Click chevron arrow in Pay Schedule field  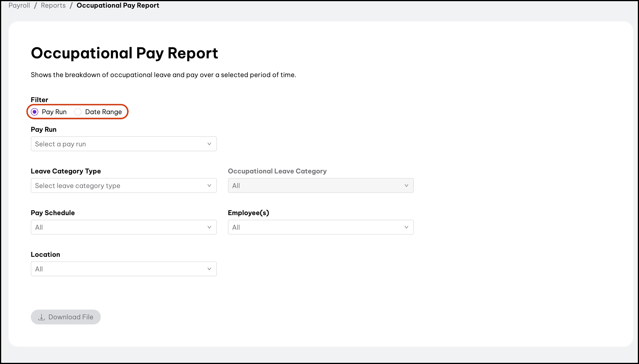(209, 227)
